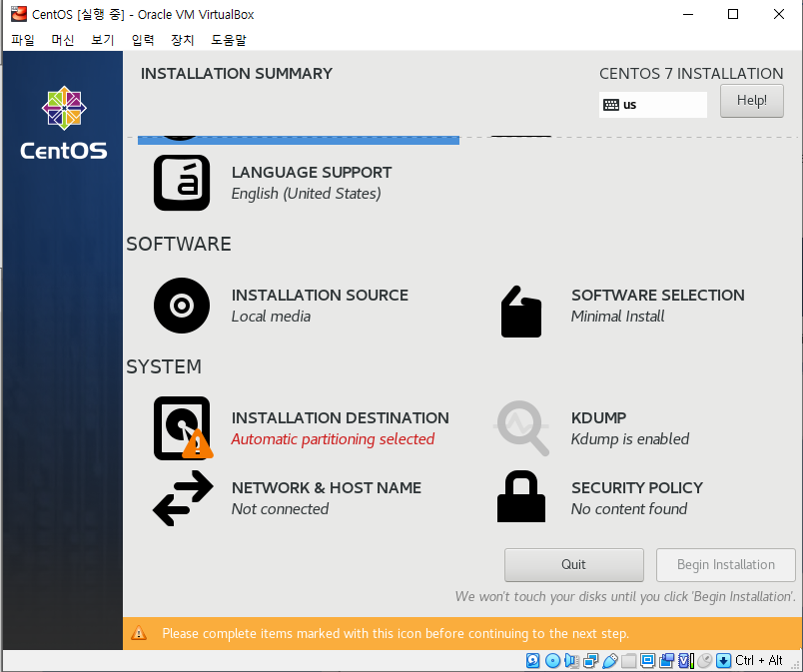Open the 파일 menu

(x=23, y=39)
